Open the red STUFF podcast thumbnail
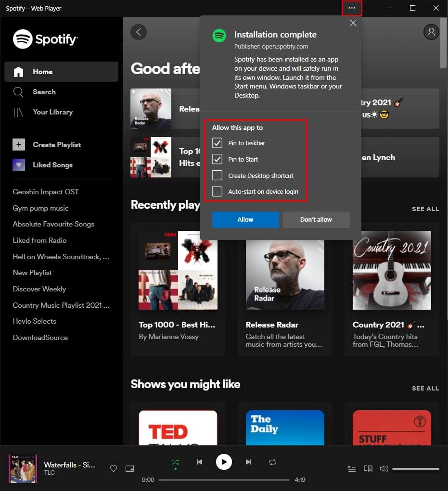 (392, 428)
